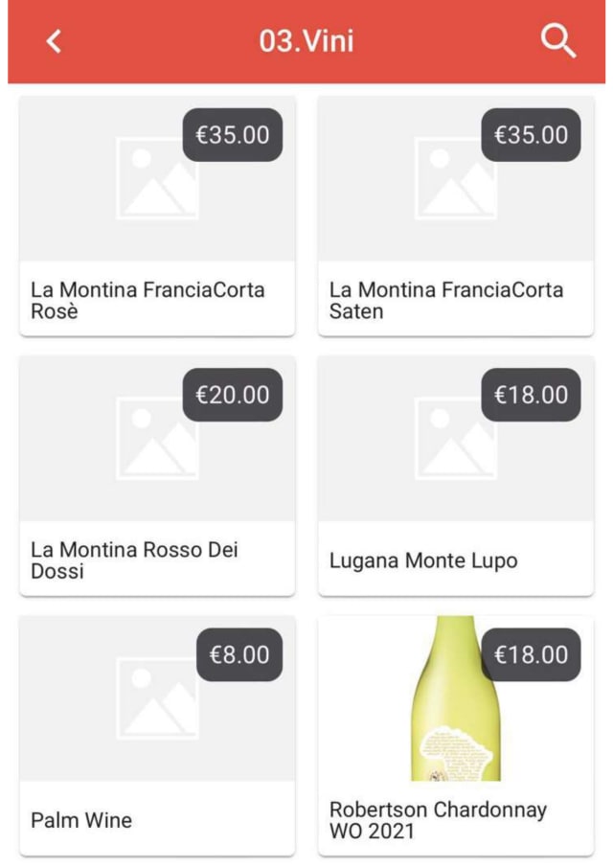Select Robertson Chardonnay WO 2021 label
The image size is (613, 868).
coord(438,820)
